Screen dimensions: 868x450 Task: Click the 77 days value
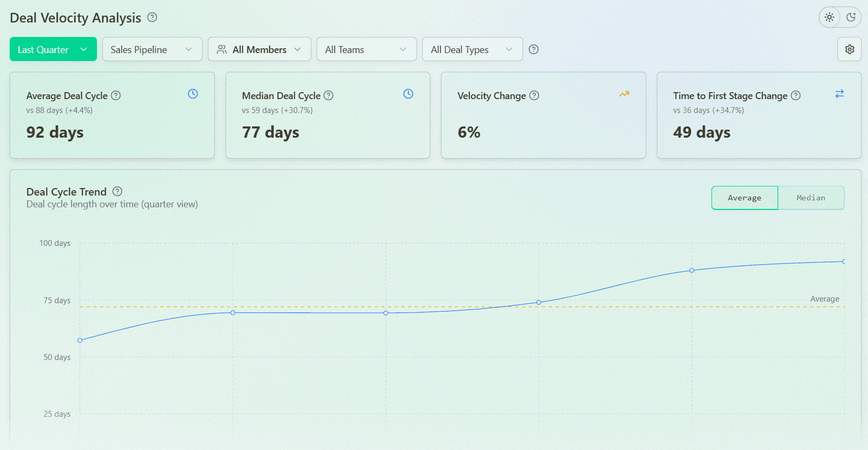(x=271, y=132)
